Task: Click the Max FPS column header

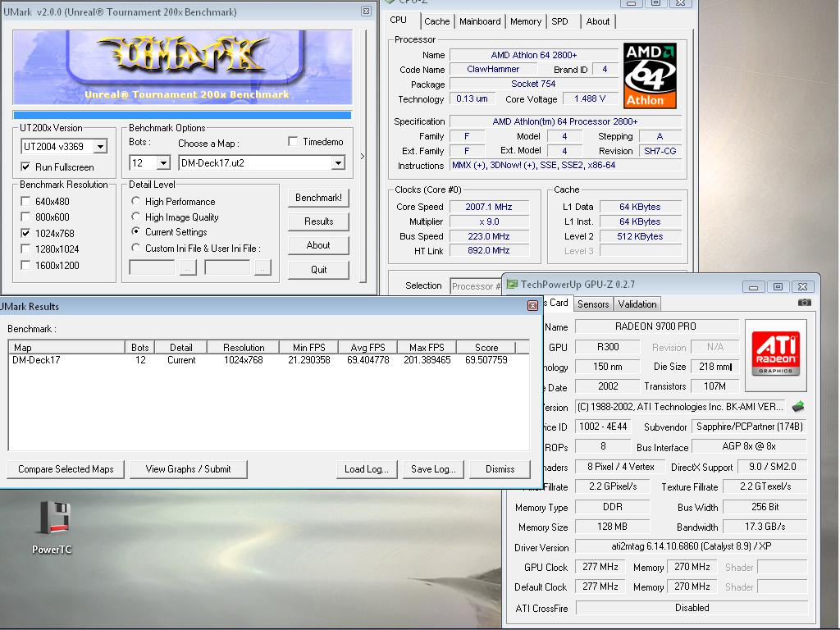Action: coord(427,347)
